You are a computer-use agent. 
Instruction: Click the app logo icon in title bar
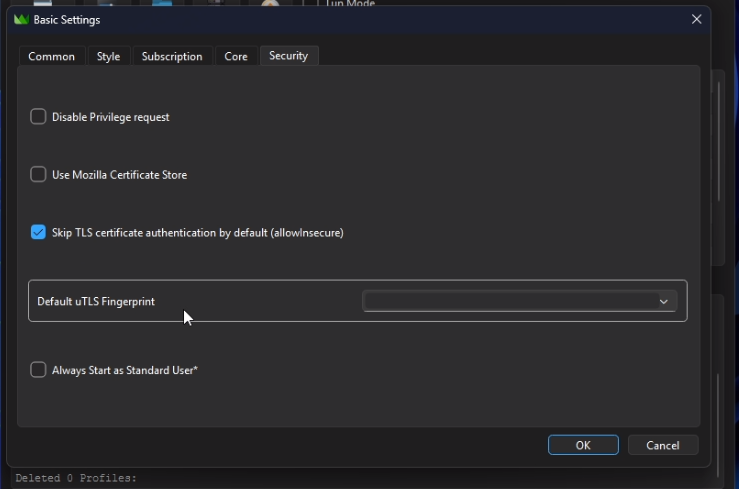click(x=21, y=20)
